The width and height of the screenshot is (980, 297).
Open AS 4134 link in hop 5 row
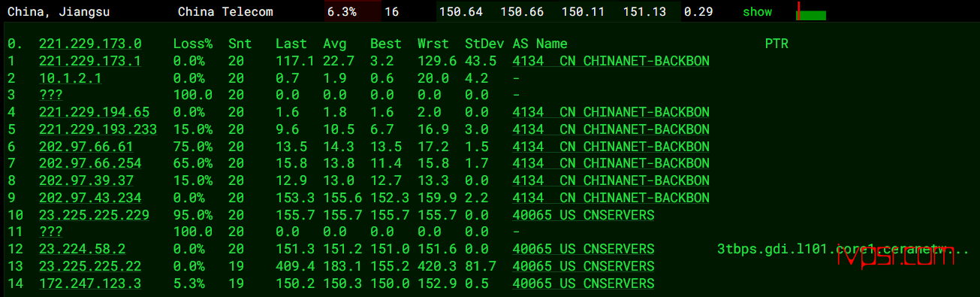(611, 129)
